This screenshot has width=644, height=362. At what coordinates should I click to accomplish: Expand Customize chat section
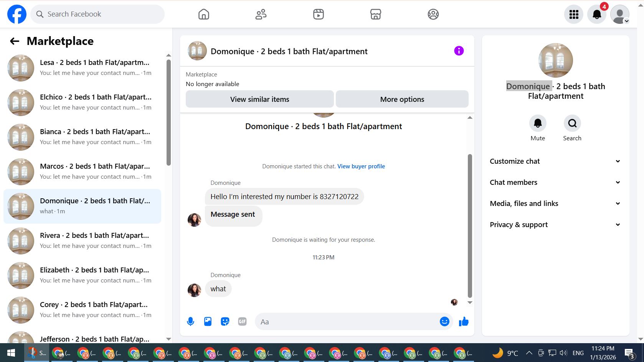pyautogui.click(x=555, y=161)
